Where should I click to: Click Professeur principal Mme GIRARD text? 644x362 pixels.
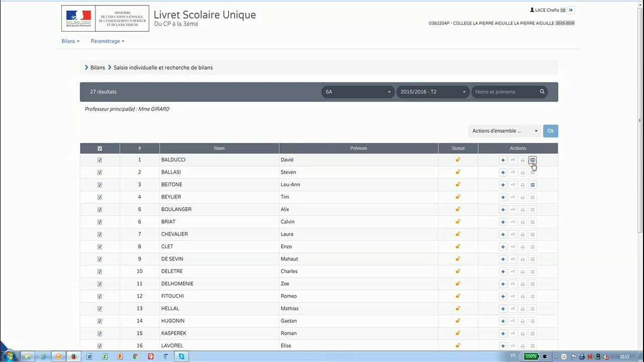pyautogui.click(x=127, y=109)
